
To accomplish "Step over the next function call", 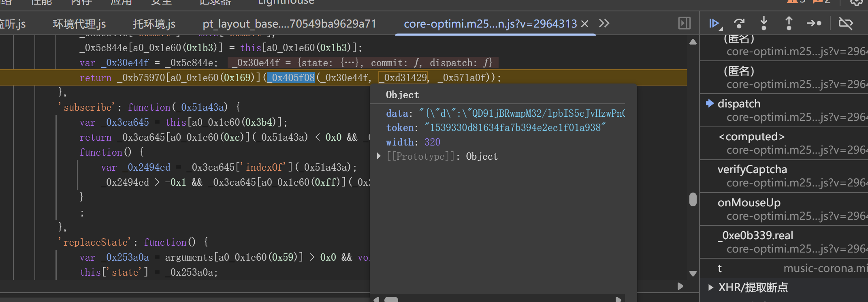I will pyautogui.click(x=739, y=24).
